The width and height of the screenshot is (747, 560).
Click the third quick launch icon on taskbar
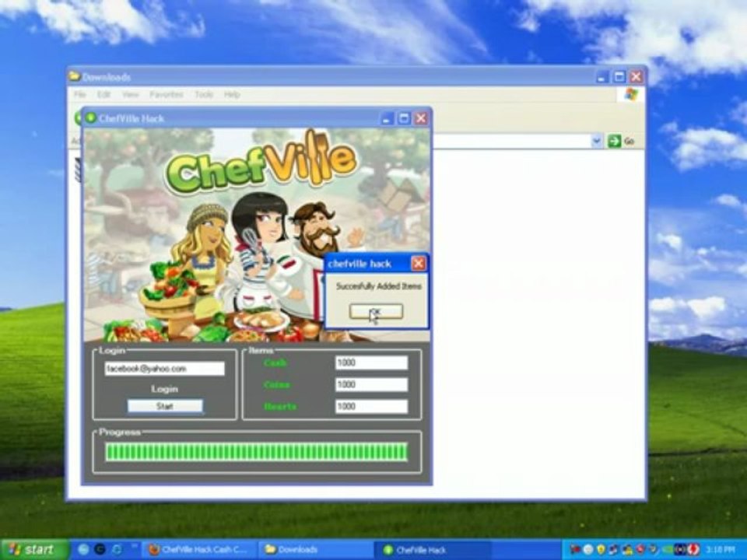[x=117, y=550]
